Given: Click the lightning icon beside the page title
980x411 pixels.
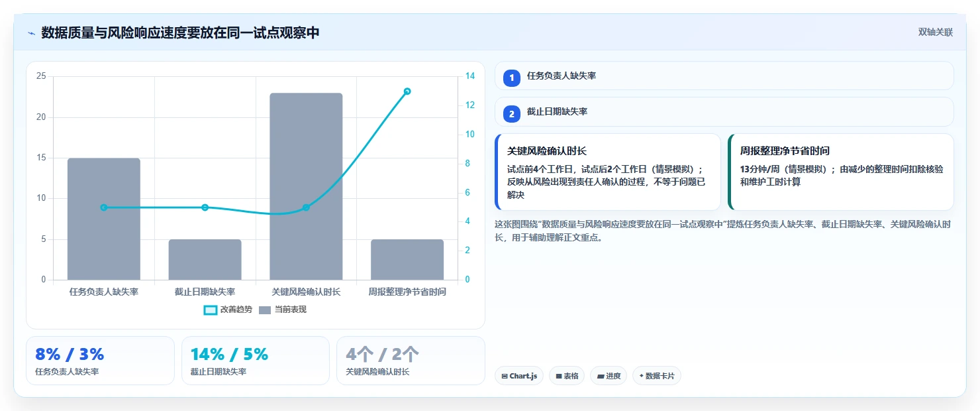Looking at the screenshot, I should [x=31, y=33].
